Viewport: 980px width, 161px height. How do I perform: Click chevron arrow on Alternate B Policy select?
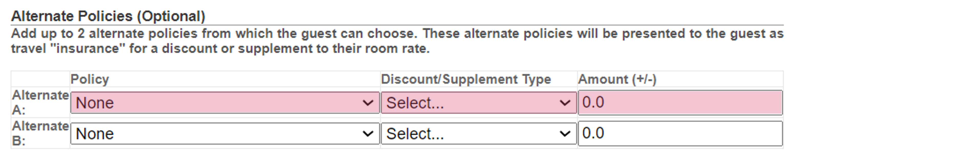tap(368, 134)
